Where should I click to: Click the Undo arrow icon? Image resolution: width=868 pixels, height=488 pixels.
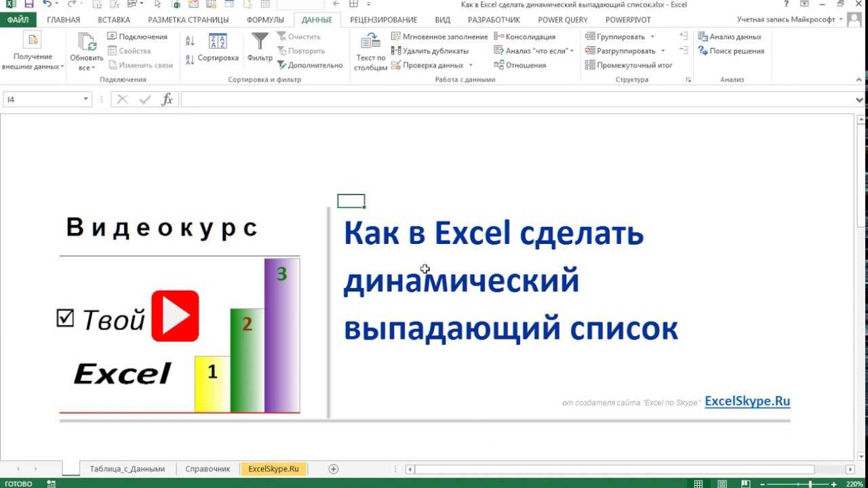[x=45, y=4]
